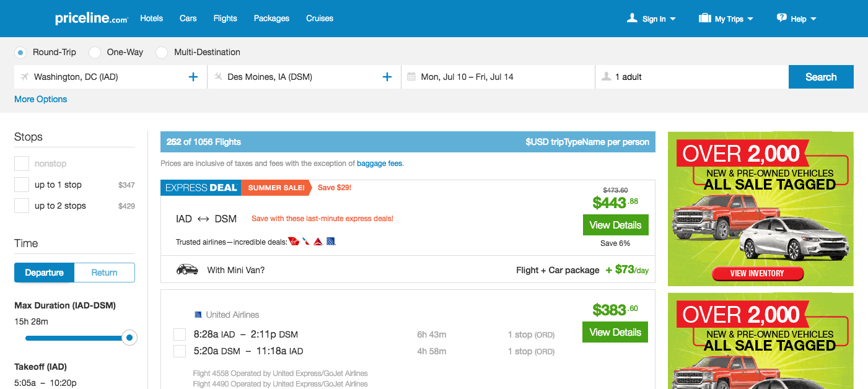This screenshot has height=389, width=868.
Task: Expand the Sign In dropdown arrow
Action: pos(673,19)
